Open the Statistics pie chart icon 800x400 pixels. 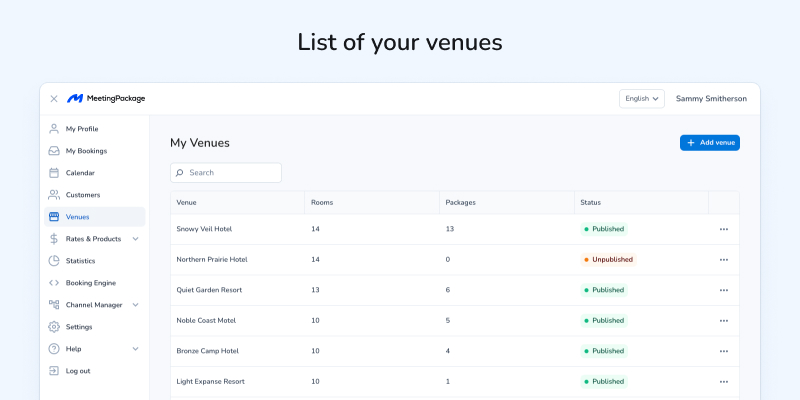click(x=54, y=261)
